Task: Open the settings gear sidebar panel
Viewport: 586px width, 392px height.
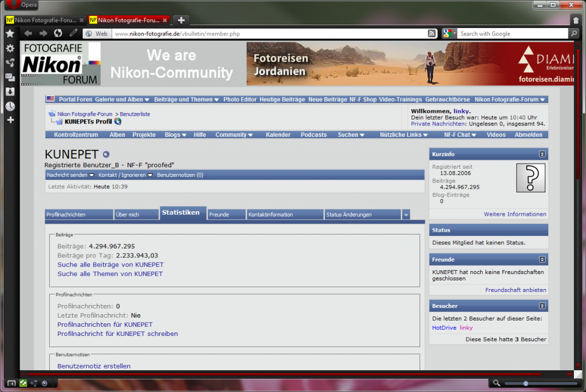Action: click(10, 48)
